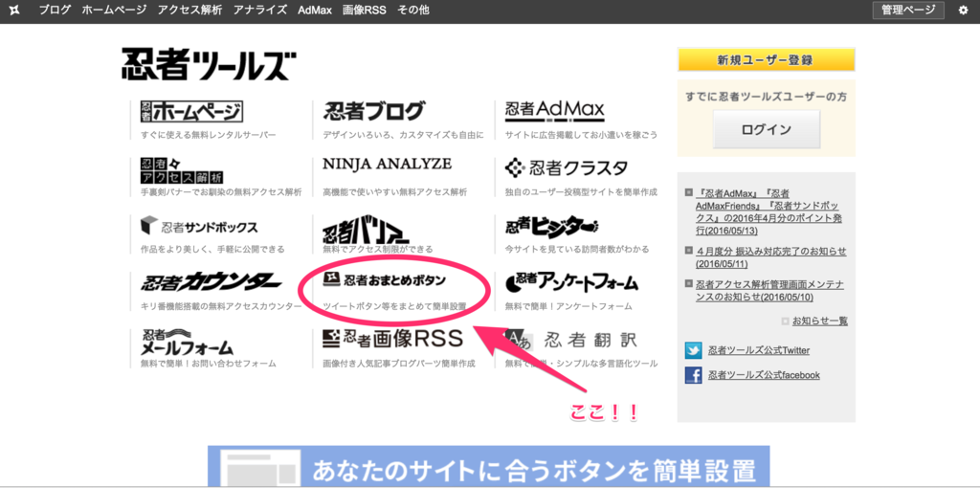Click text 無料で簡単！アンケートフォーム
This screenshot has height=488, width=980.
568,307
